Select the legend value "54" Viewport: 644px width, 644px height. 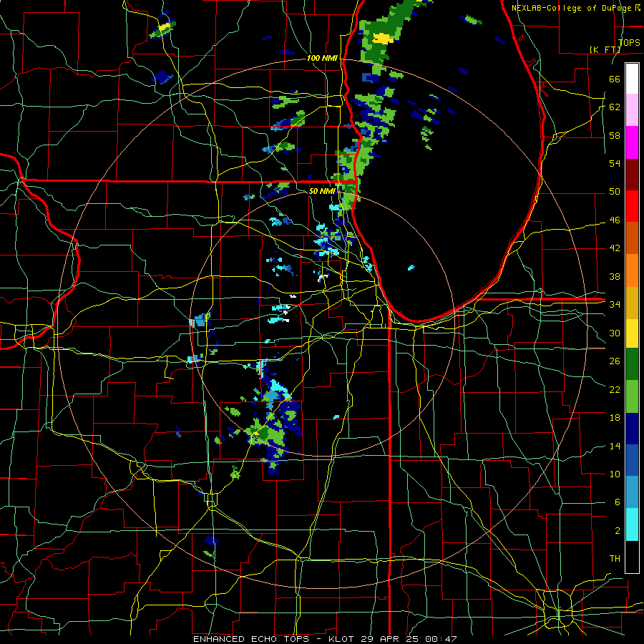tap(615, 163)
